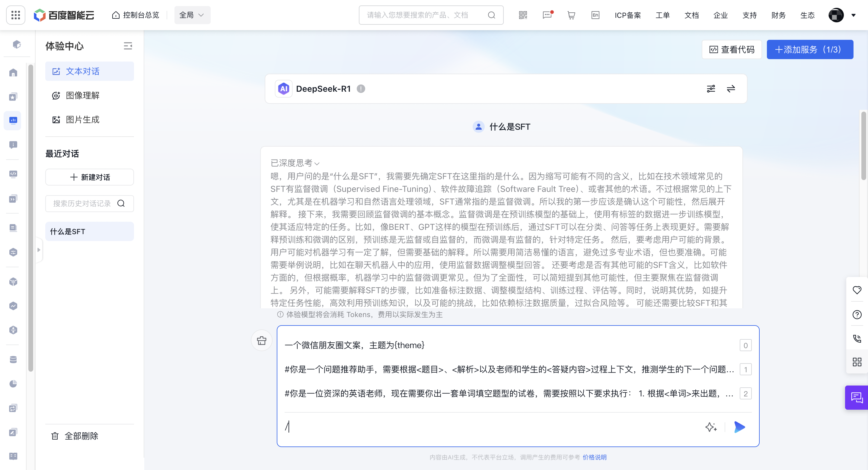The width and height of the screenshot is (868, 470).
Task: Click the phone contact icon
Action: [857, 338]
